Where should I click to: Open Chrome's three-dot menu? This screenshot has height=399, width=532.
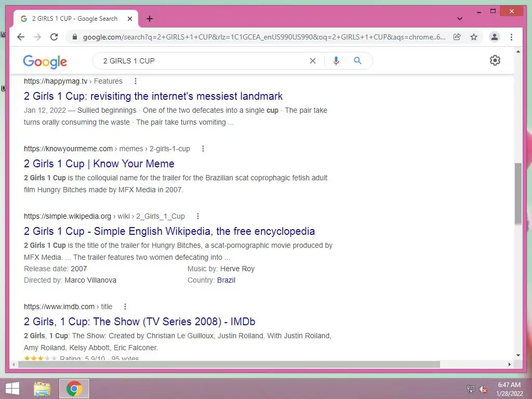(511, 37)
